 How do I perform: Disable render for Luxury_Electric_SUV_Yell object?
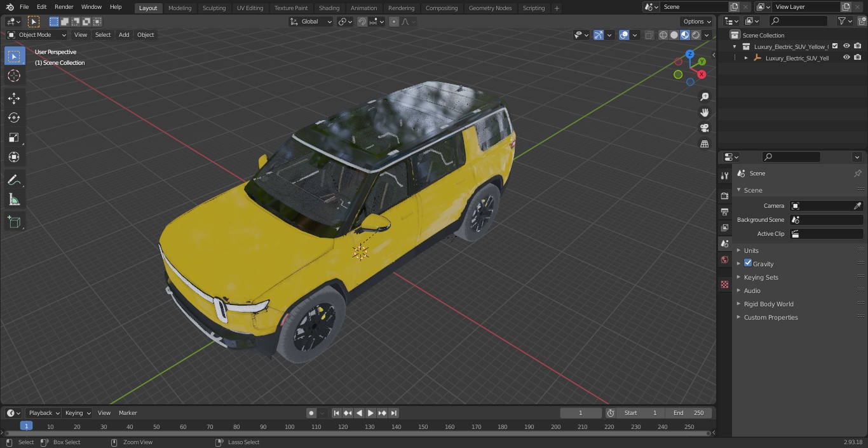pos(857,57)
